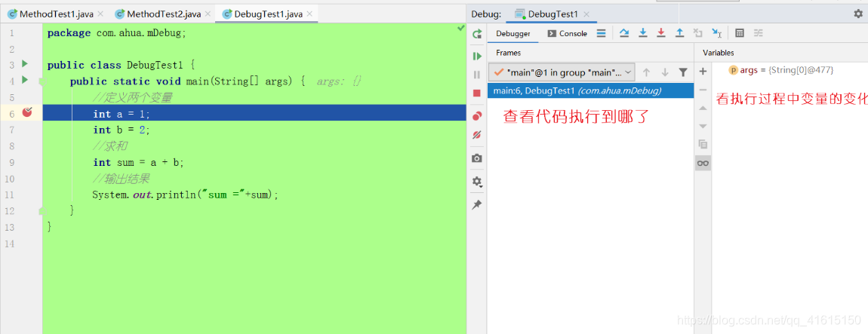Close MethodTest2.java tab

(208, 14)
